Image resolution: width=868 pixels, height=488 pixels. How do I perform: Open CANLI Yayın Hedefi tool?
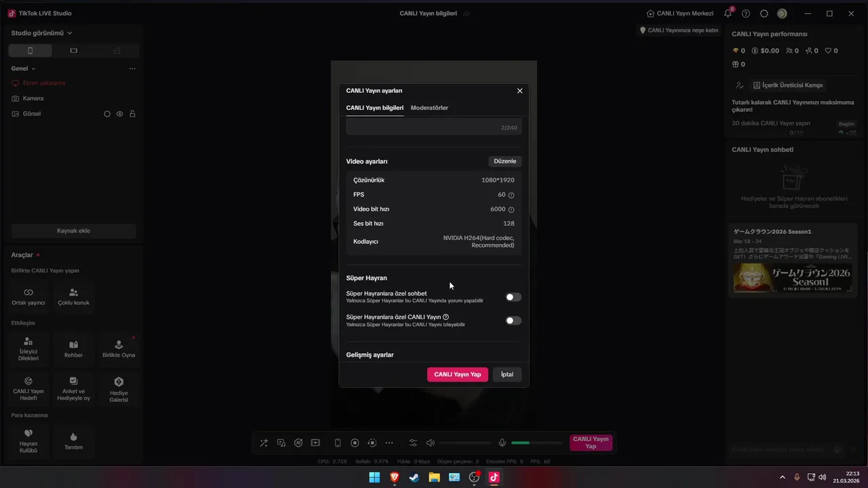(x=28, y=389)
